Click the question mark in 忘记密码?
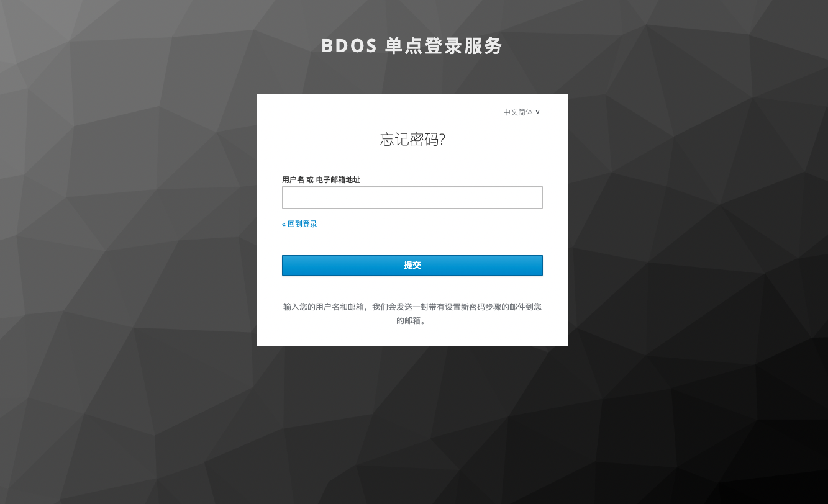This screenshot has width=828, height=504. tap(442, 140)
